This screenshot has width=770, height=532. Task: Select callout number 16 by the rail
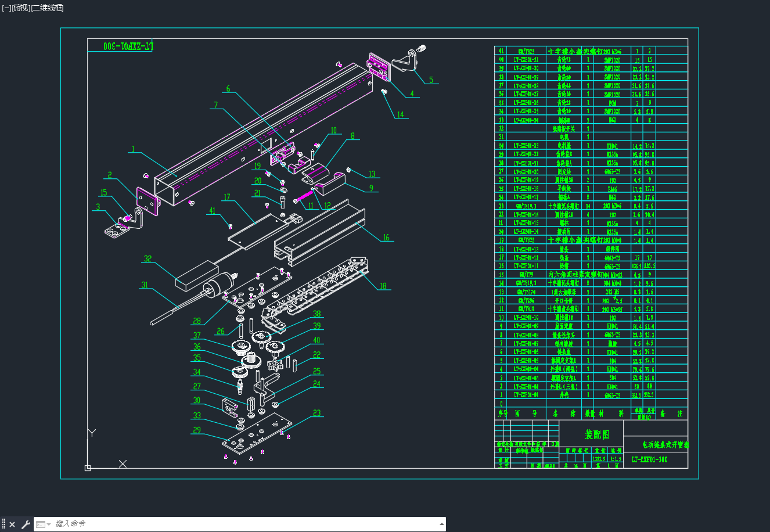[386, 238]
